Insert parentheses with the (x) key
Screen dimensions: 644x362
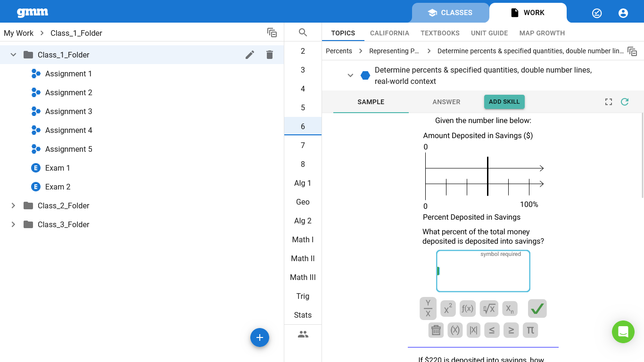[455, 330]
